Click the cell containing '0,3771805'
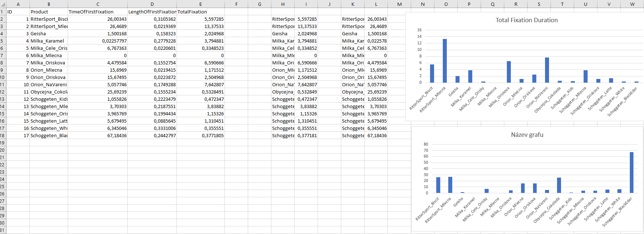The height and width of the screenshot is (234, 644). [x=200, y=135]
